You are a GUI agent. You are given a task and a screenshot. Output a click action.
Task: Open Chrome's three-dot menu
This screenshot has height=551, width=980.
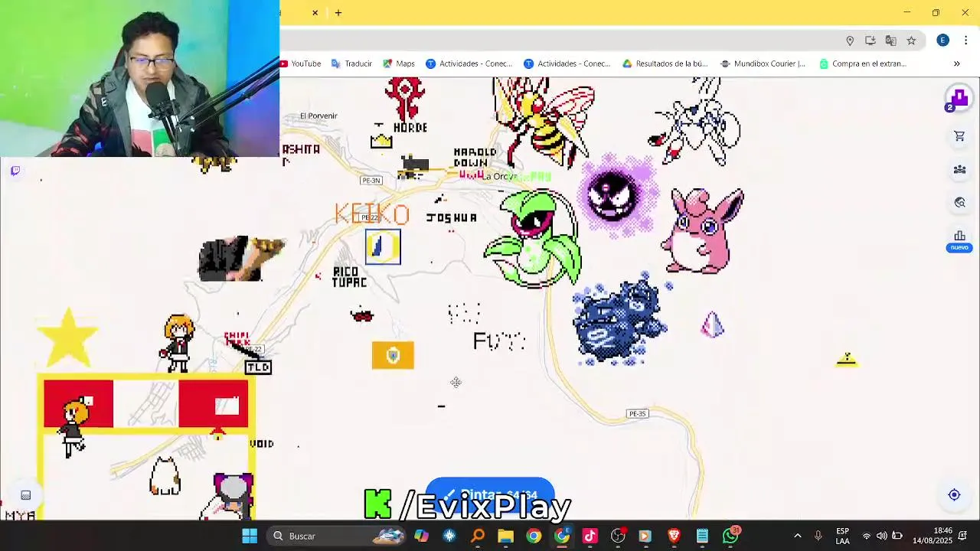[965, 41]
